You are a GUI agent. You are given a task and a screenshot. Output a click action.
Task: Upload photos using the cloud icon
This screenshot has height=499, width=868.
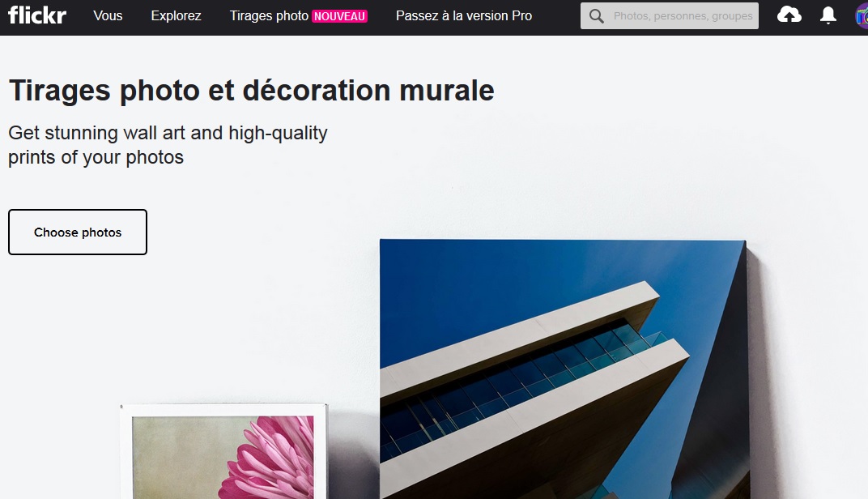point(789,15)
